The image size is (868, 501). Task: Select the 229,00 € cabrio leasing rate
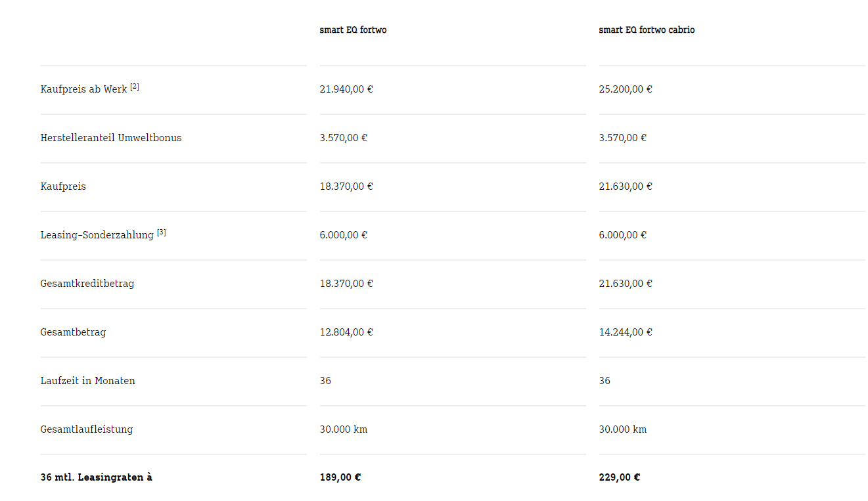point(620,477)
